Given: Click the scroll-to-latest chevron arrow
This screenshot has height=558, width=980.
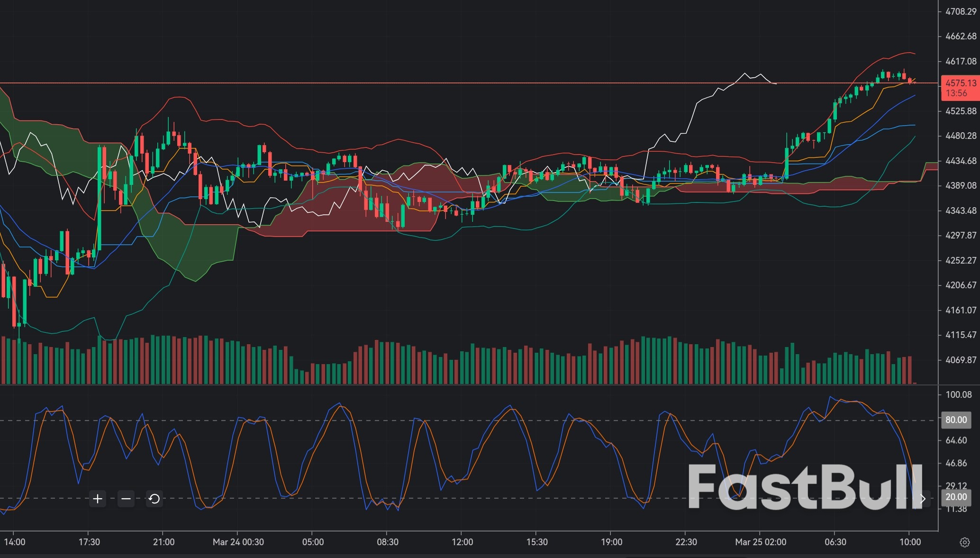Looking at the screenshot, I should (x=923, y=499).
